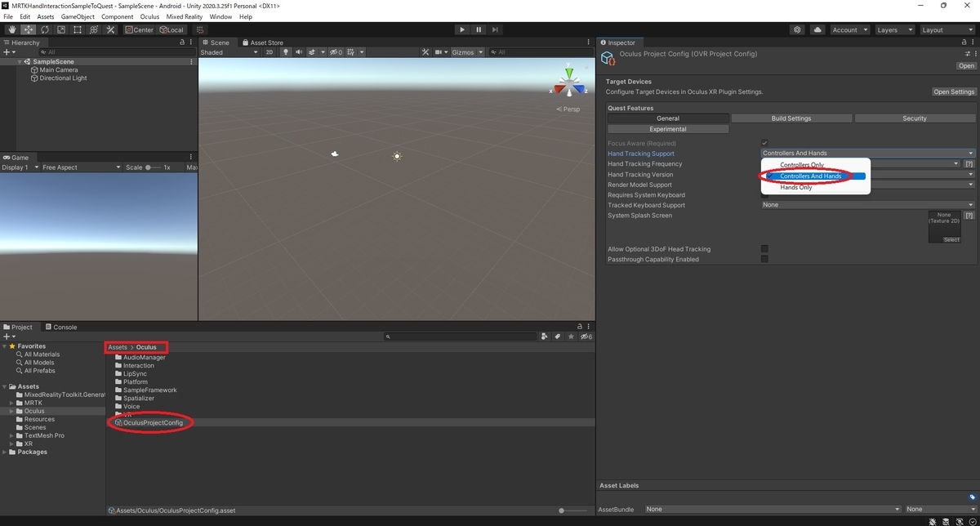Toggle scene effects icon
This screenshot has height=526, width=980.
(x=313, y=52)
